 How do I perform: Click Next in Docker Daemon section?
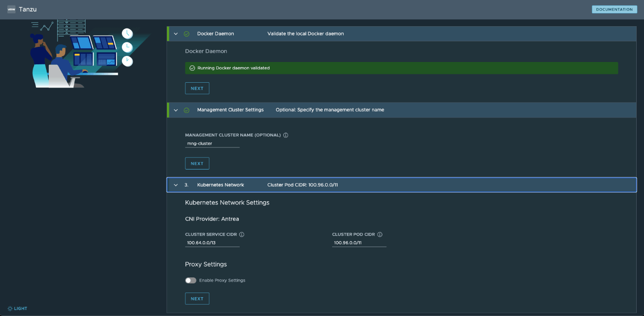click(197, 88)
